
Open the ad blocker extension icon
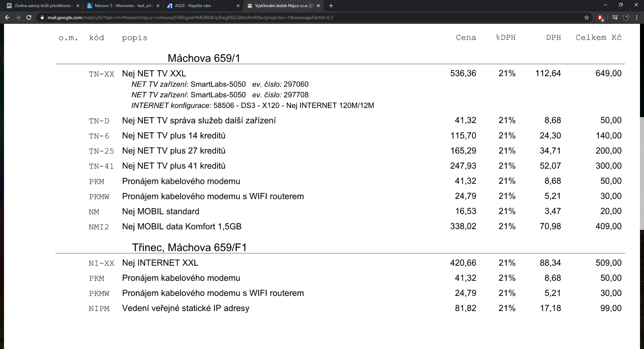pyautogui.click(x=600, y=17)
